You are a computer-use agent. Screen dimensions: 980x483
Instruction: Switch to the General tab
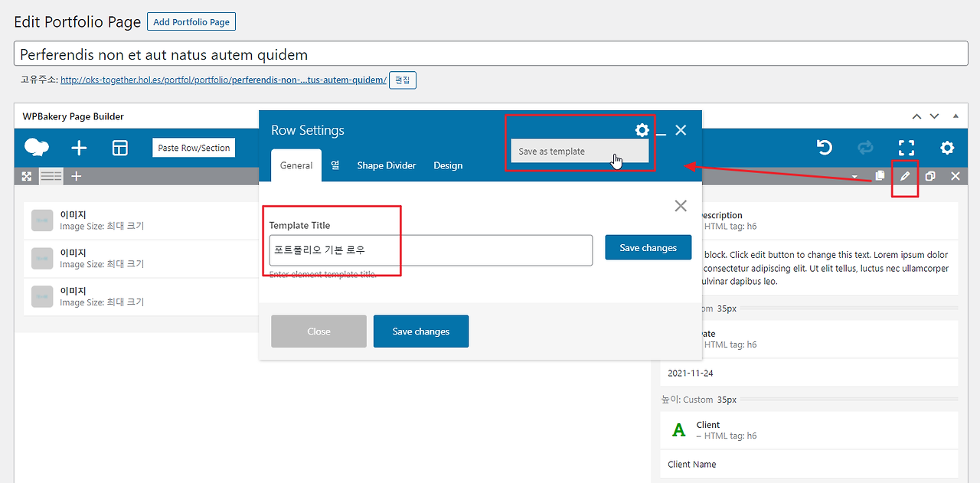pos(296,165)
